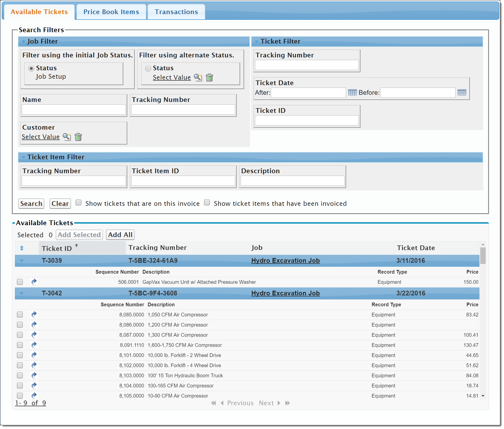Focus the Ticket Date Before field
This screenshot has height=429, width=504.
[x=418, y=93]
